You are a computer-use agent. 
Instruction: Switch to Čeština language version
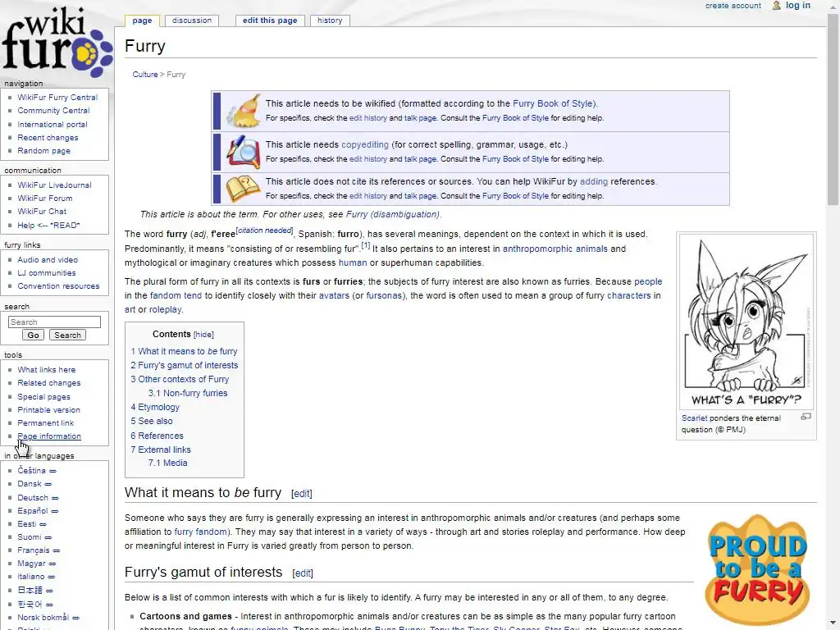point(32,470)
